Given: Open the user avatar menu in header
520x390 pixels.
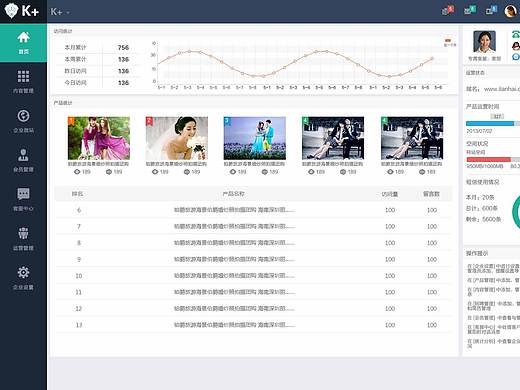Looking at the screenshot, I should pyautogui.click(x=510, y=11).
